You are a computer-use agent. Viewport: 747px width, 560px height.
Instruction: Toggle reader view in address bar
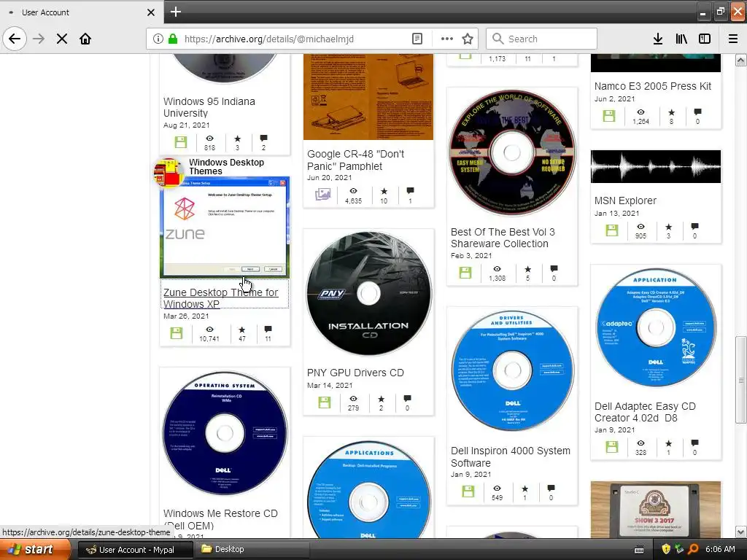pos(417,39)
